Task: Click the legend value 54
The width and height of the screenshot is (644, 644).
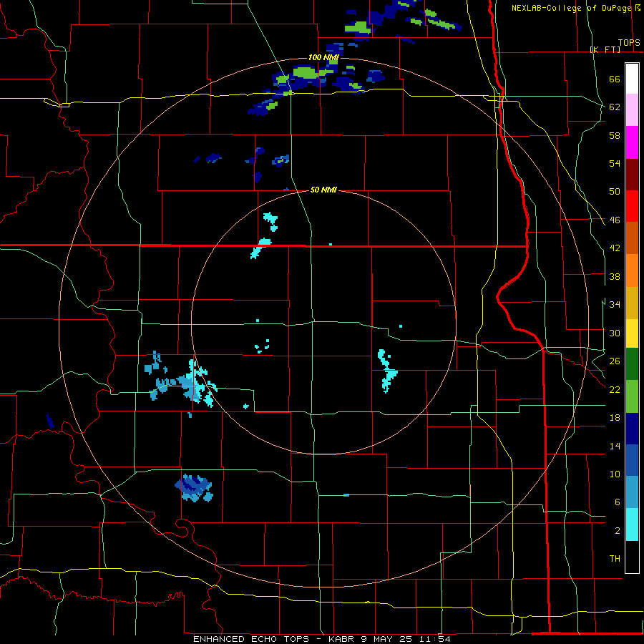Action: click(x=615, y=163)
